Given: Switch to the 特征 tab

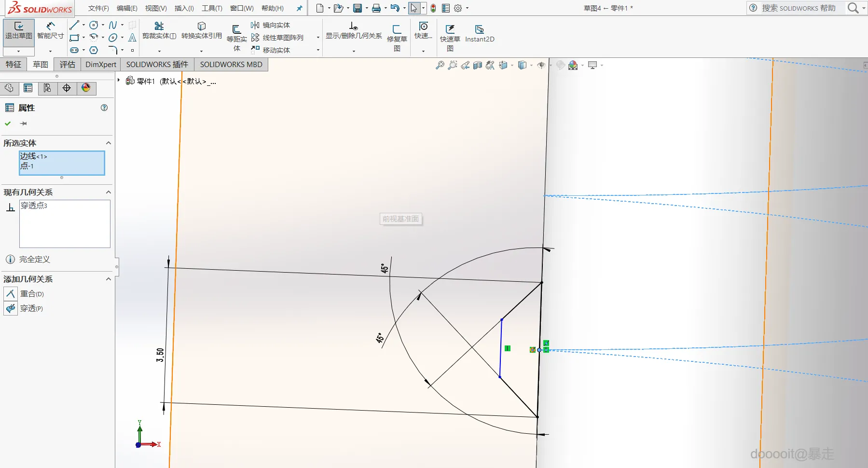Looking at the screenshot, I should coord(14,65).
